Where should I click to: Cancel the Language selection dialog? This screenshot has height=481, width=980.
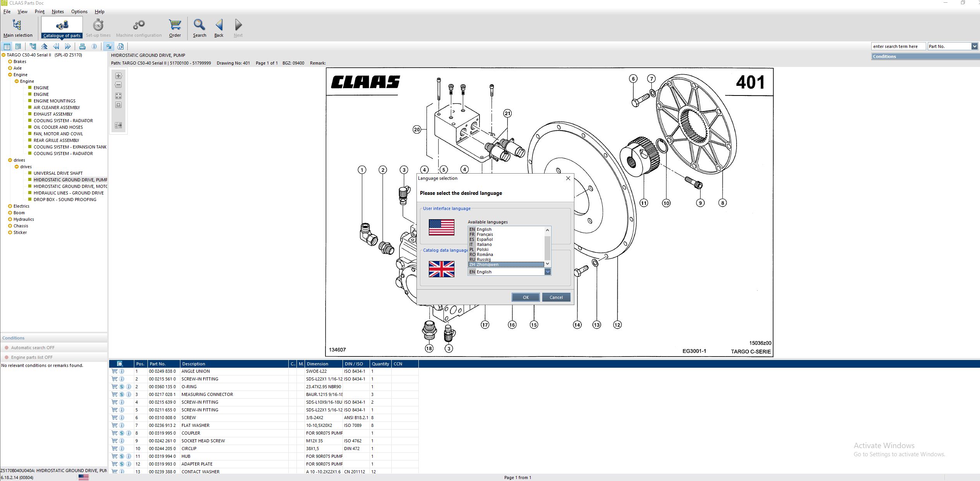click(556, 297)
